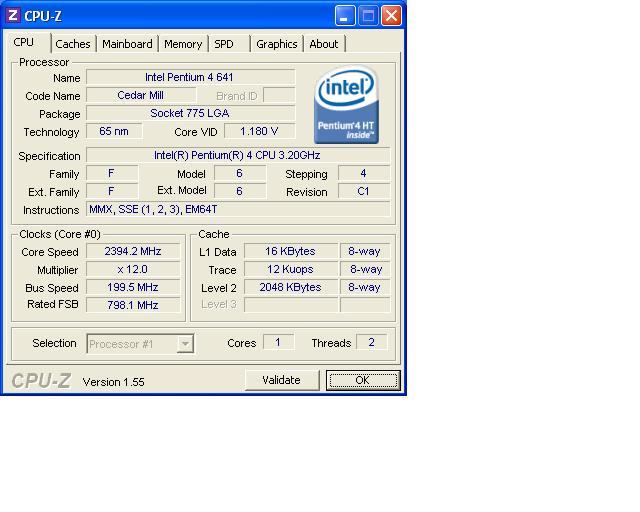Minimize the CPU-Z window
This screenshot has height=512, width=640.
point(345,16)
